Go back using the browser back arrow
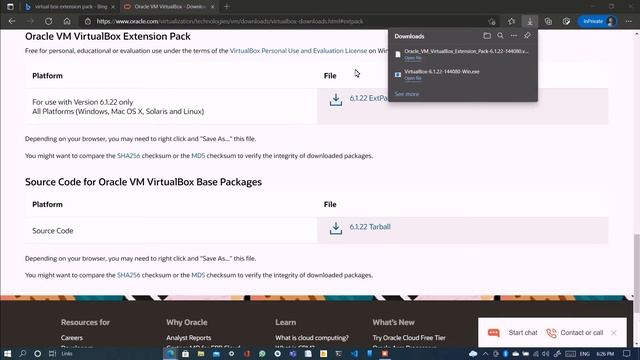Image resolution: width=640 pixels, height=360 pixels. (x=12, y=21)
